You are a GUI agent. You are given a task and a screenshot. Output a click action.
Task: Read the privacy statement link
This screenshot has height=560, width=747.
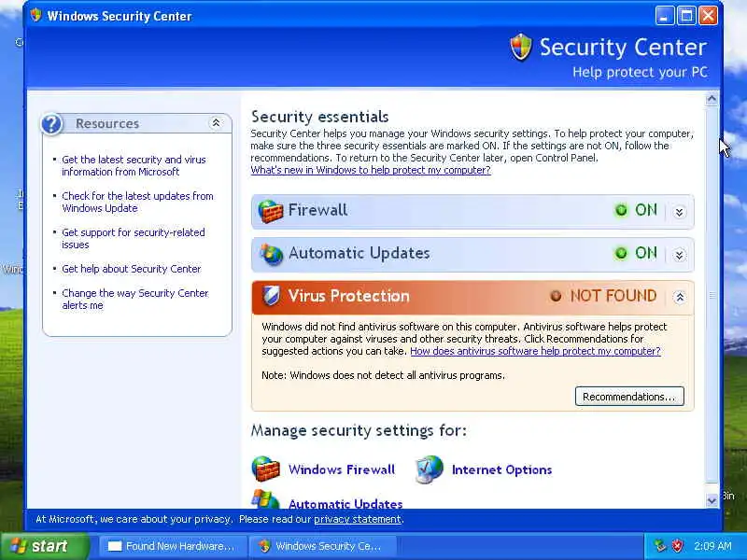358,519
